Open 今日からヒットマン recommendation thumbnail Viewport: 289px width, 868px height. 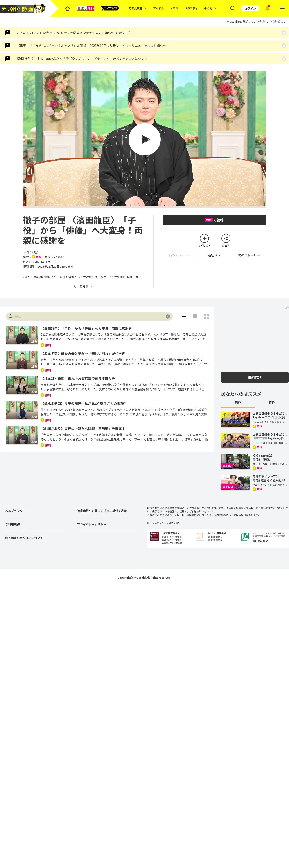(235, 482)
